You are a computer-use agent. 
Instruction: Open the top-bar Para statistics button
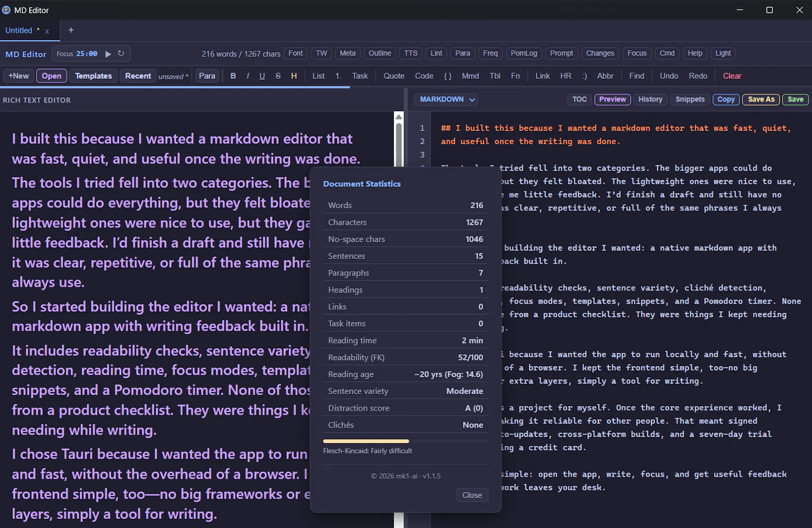[462, 53]
